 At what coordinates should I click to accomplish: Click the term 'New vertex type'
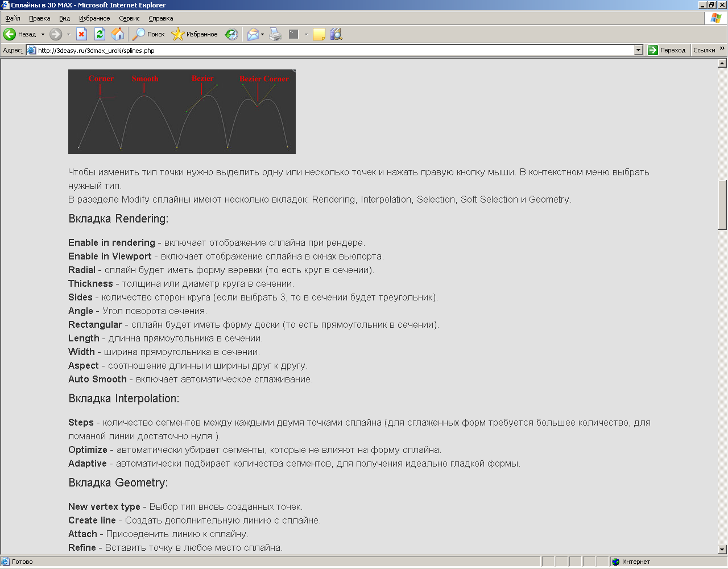[104, 507]
